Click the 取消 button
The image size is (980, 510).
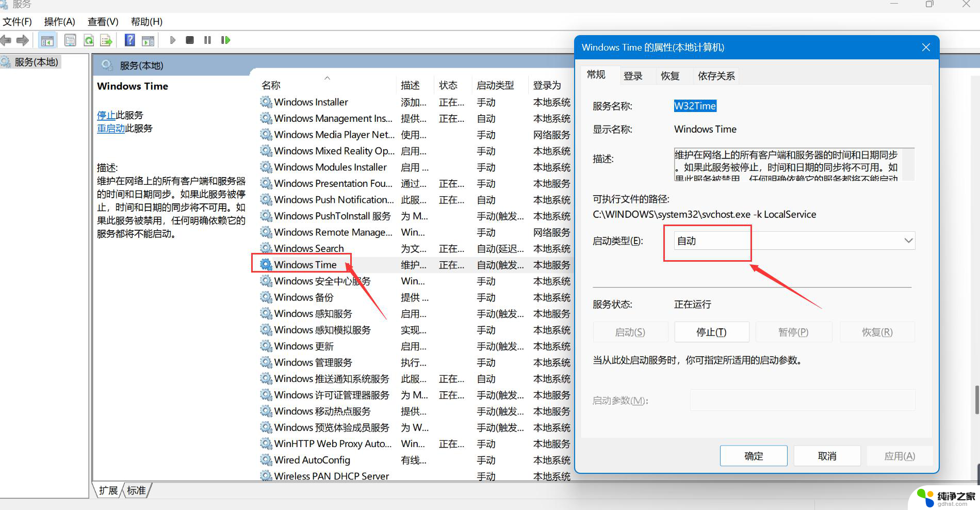coord(827,456)
